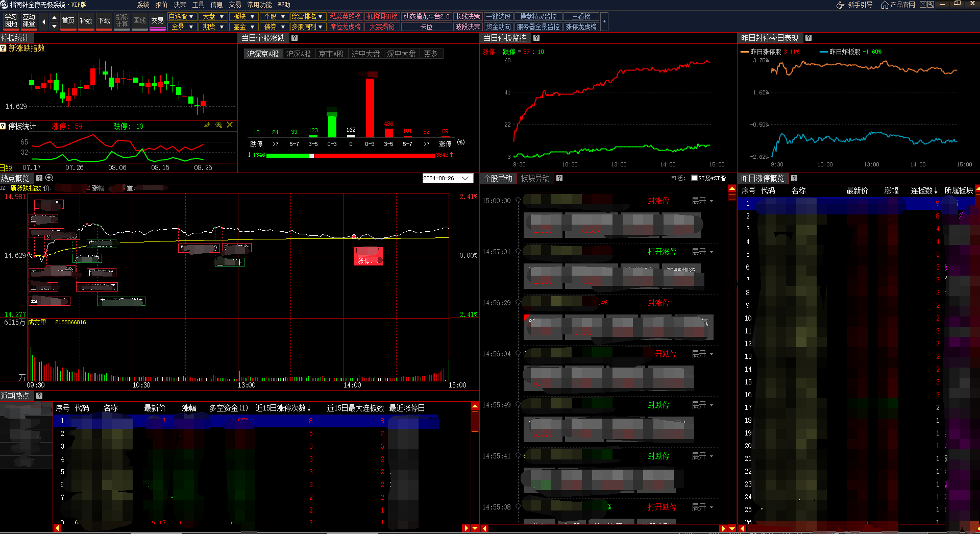
Task: Click the 新手引导 hand pointer icon
Action: pos(840,5)
